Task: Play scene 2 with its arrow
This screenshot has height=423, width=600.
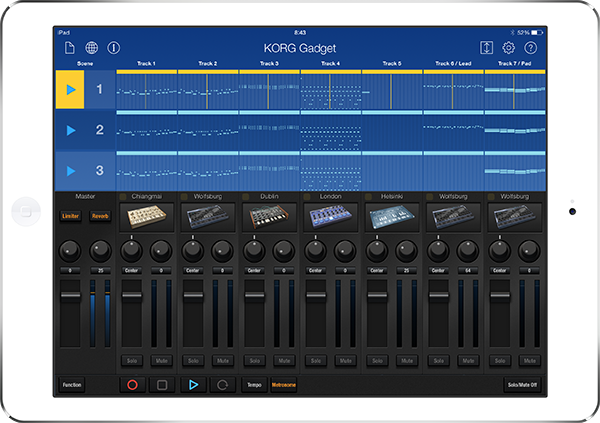Action: coord(70,130)
